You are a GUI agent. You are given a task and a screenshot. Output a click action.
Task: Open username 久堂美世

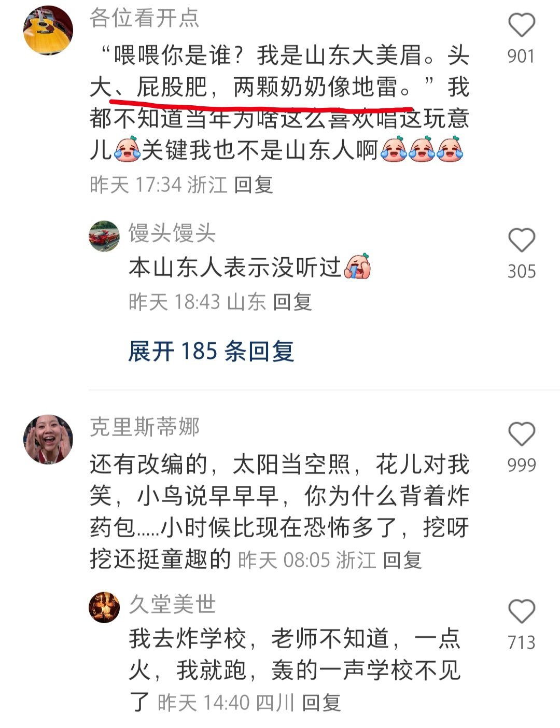pyautogui.click(x=172, y=605)
